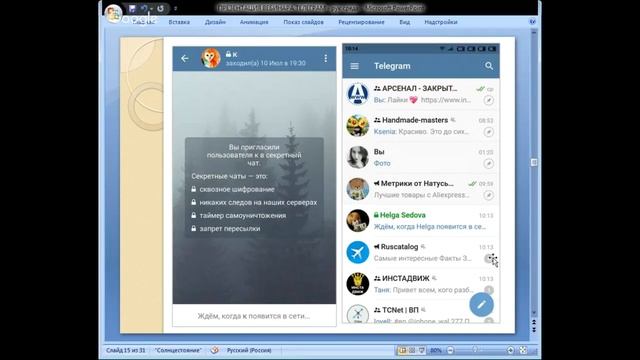The width and height of the screenshot is (640, 360).
Task: Start slide show from status bar icon
Action: 422,350
